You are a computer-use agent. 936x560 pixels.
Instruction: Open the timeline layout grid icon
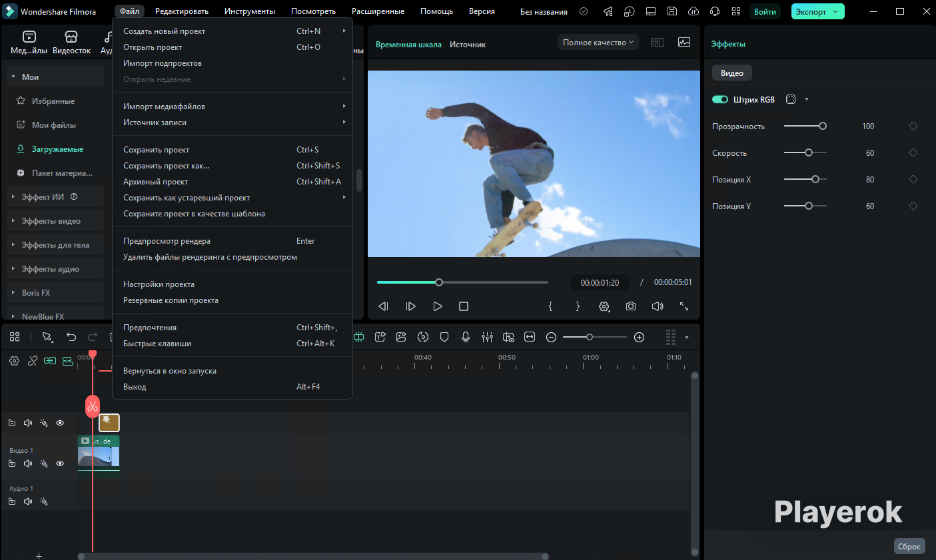point(15,337)
